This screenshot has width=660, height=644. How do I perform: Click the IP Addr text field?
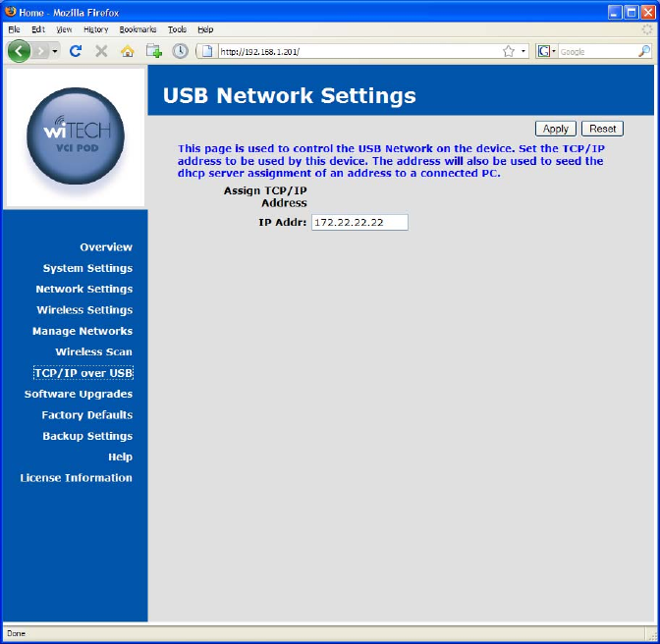pos(359,223)
